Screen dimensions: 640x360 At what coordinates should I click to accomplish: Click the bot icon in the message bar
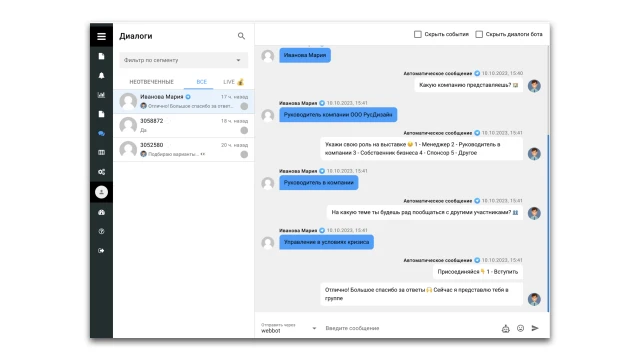505,329
